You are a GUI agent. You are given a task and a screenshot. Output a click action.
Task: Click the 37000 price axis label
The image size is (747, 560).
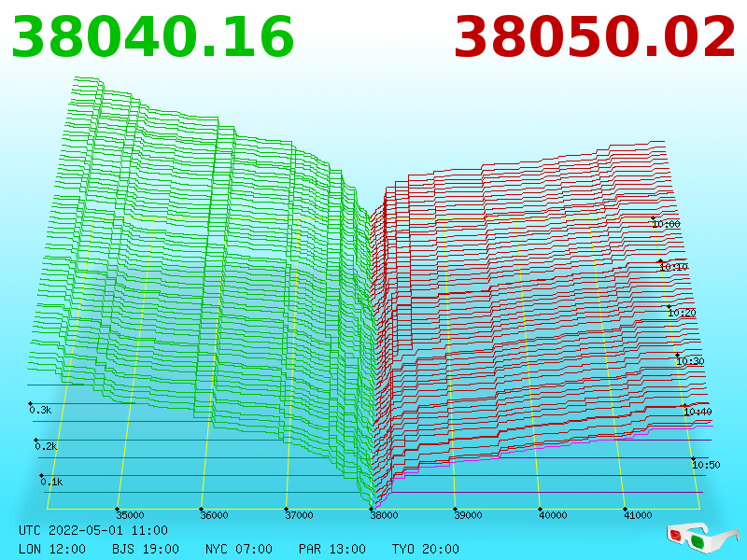[299, 515]
